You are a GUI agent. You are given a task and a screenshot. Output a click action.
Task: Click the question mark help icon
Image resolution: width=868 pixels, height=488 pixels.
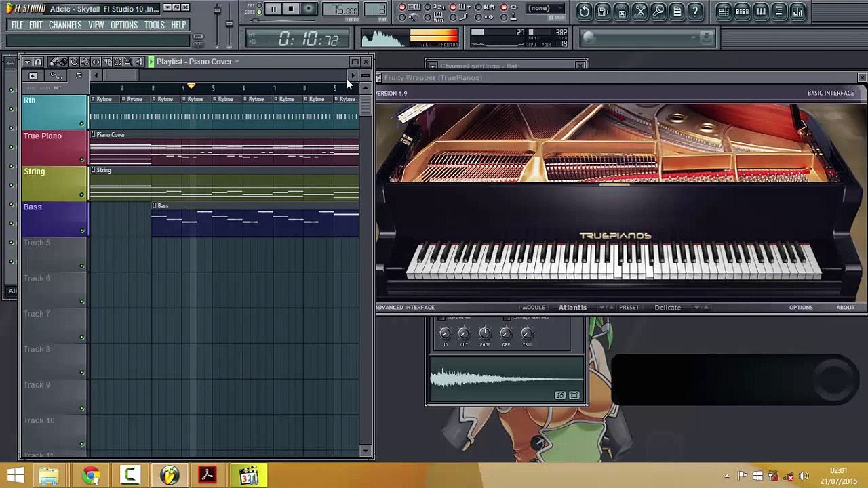point(695,12)
